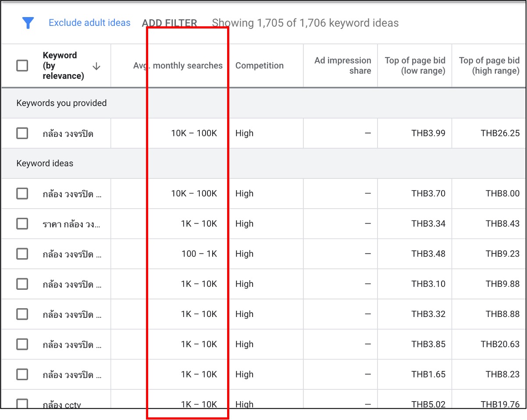Click 'High' competition in the THB3.99 row
The image size is (527, 420).
[244, 133]
